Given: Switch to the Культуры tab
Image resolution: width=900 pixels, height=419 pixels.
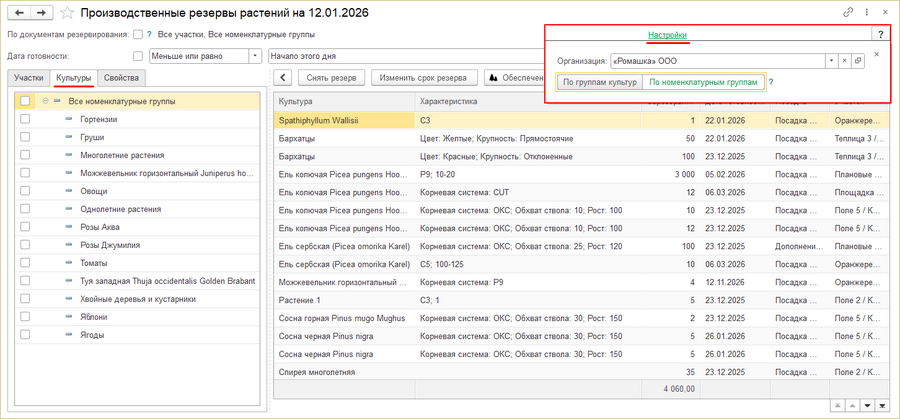Looking at the screenshot, I should point(73,77).
